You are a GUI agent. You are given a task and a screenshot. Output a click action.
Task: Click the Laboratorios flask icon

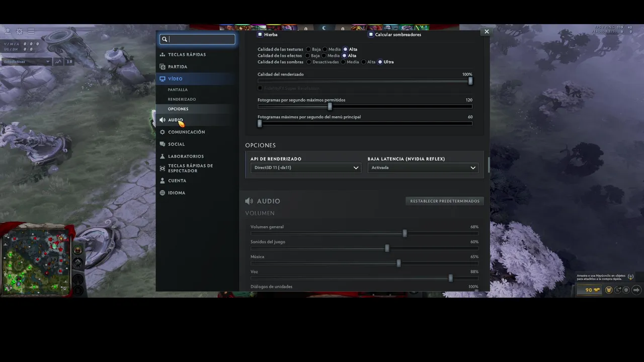(x=163, y=156)
